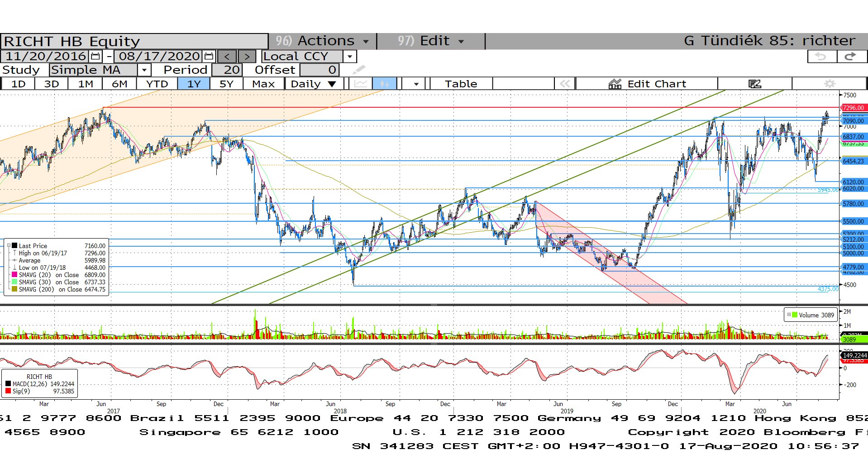Screen dimensions: 868x464
Task: Step date range forward with right arrow
Action: pyautogui.click(x=247, y=57)
